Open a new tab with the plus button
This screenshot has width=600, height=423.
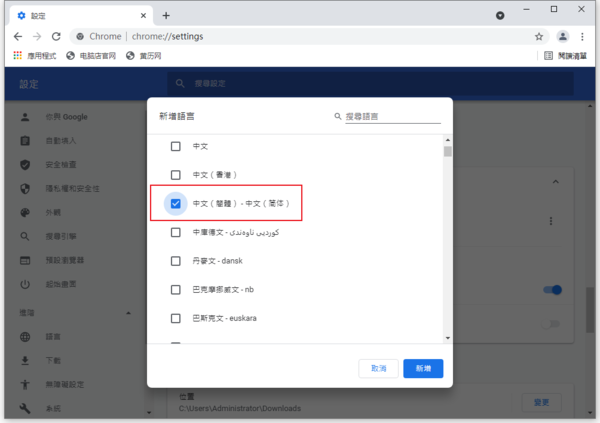pos(166,16)
